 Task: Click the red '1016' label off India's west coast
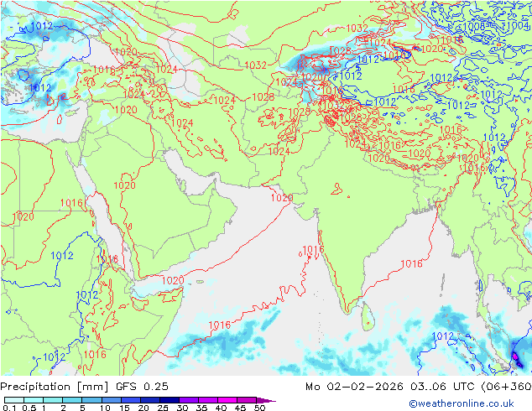pyautogui.click(x=313, y=250)
